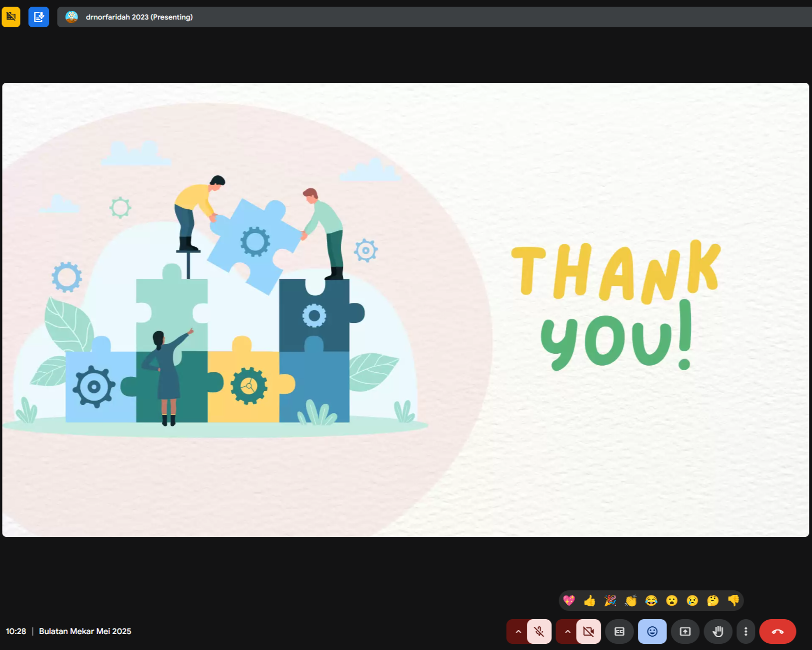Image resolution: width=812 pixels, height=650 pixels.
Task: Toggle closed captions
Action: tap(619, 631)
